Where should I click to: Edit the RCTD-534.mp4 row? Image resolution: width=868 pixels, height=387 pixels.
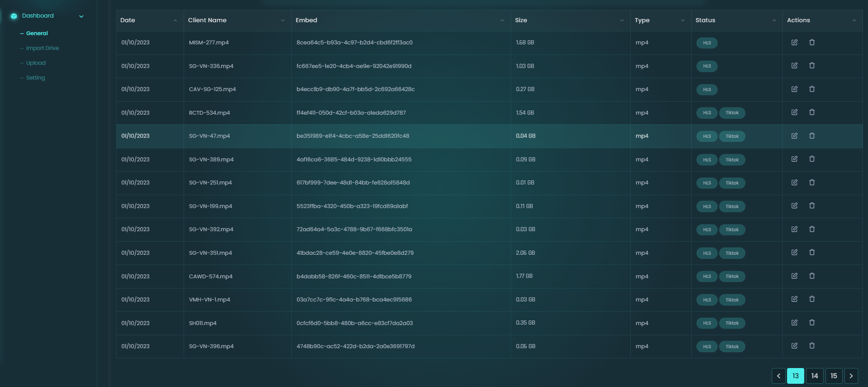coord(794,112)
